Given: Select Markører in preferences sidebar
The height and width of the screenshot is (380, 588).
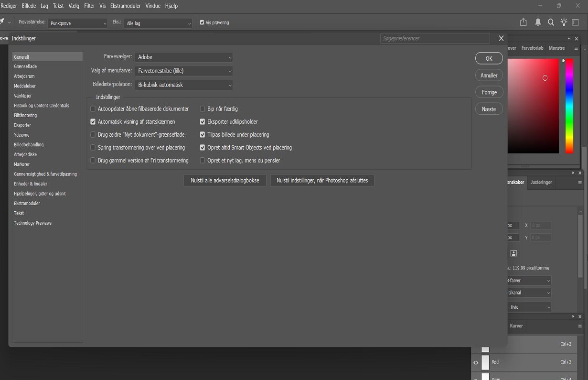Looking at the screenshot, I should [x=47, y=164].
